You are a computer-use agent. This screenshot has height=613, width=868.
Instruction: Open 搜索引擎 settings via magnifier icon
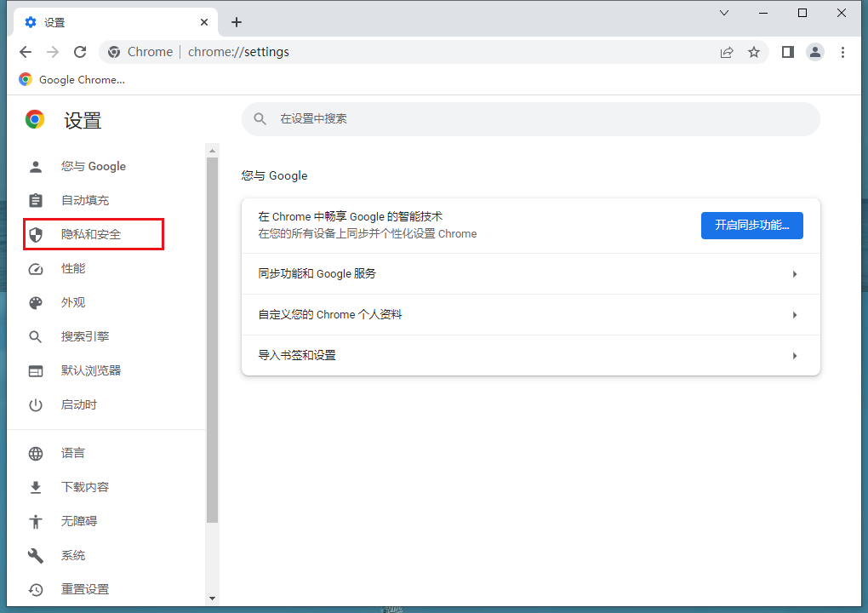pos(35,336)
